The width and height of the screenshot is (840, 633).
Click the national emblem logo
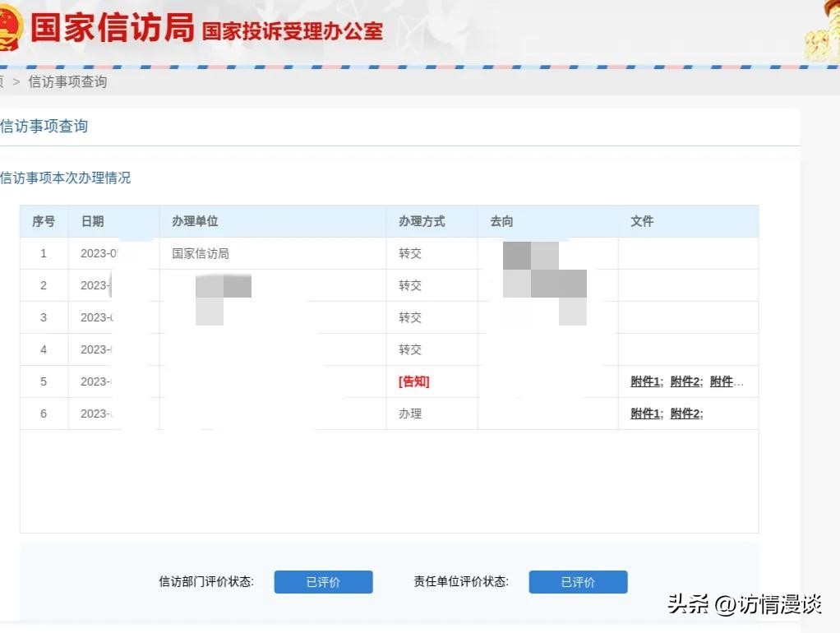(x=8, y=28)
